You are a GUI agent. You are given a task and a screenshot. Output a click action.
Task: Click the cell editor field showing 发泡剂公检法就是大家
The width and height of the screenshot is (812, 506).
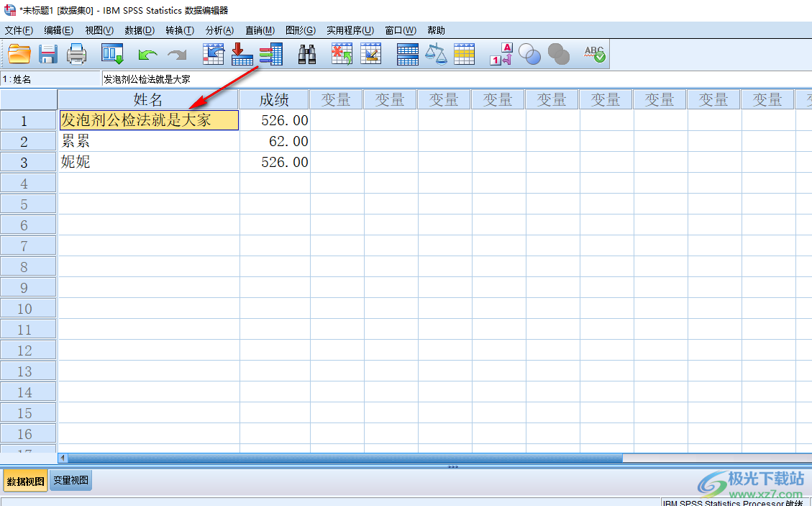456,79
